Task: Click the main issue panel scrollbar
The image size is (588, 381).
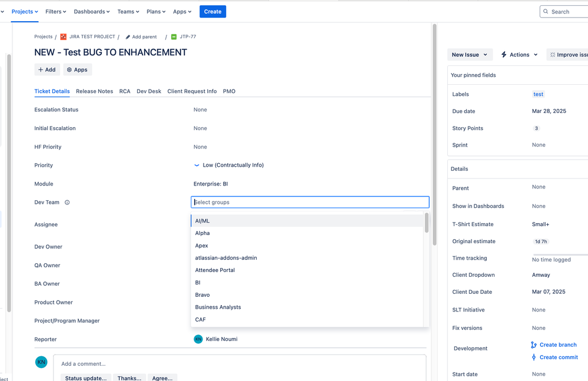Action: point(434,135)
